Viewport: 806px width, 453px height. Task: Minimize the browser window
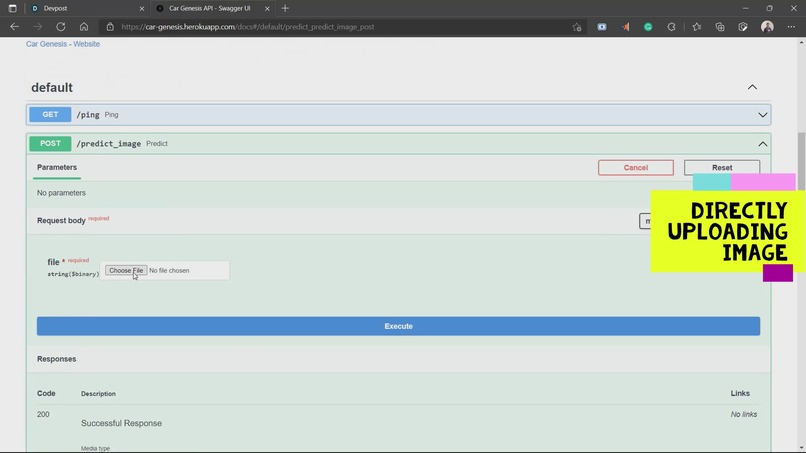coord(745,8)
